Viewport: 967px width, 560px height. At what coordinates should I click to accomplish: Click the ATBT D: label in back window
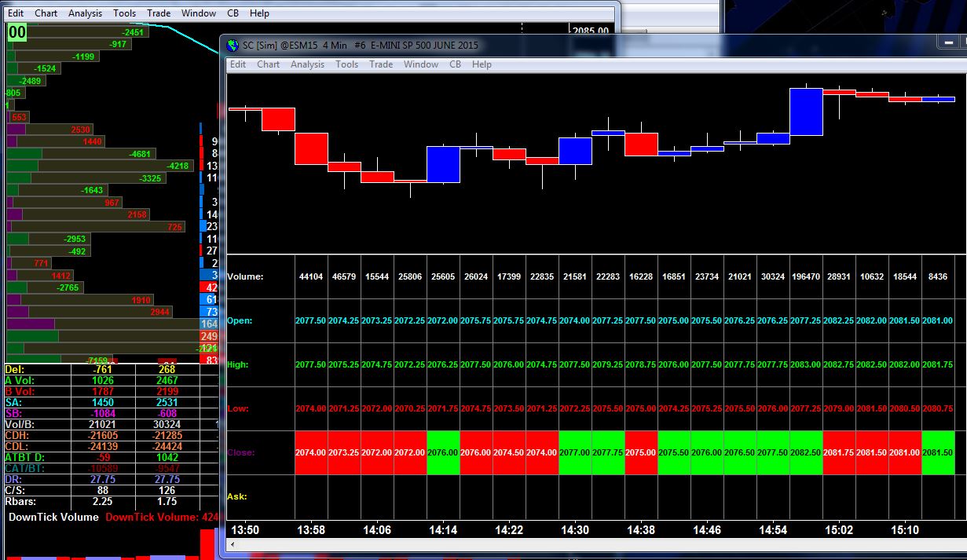pos(25,457)
